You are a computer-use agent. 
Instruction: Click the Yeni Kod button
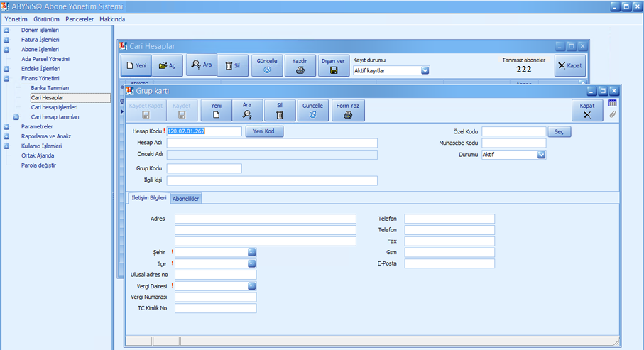tap(263, 131)
